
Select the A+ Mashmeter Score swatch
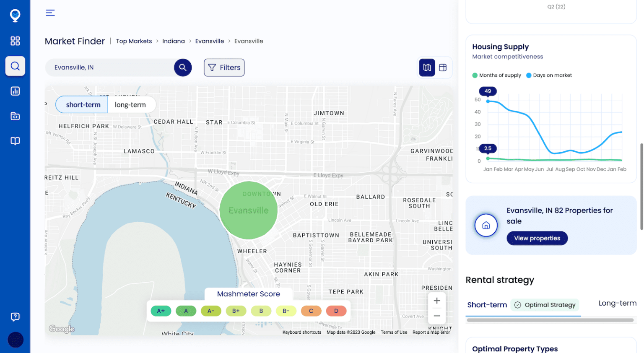pyautogui.click(x=161, y=311)
